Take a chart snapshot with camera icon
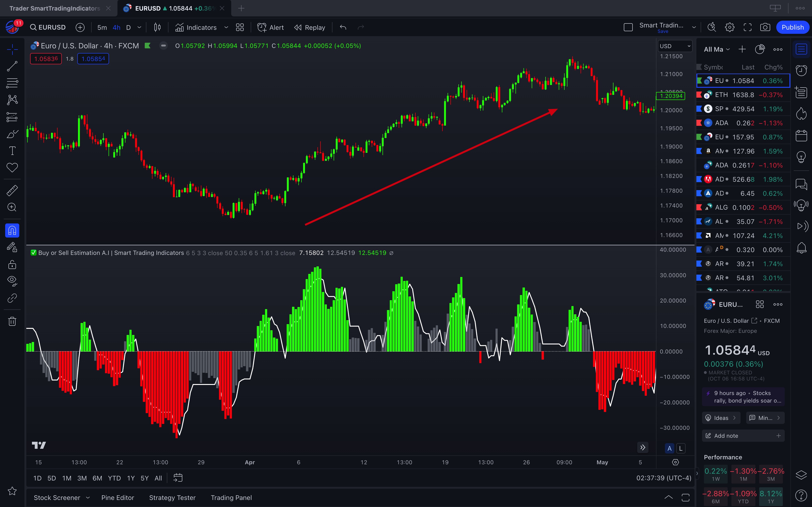This screenshot has width=812, height=507. (765, 27)
